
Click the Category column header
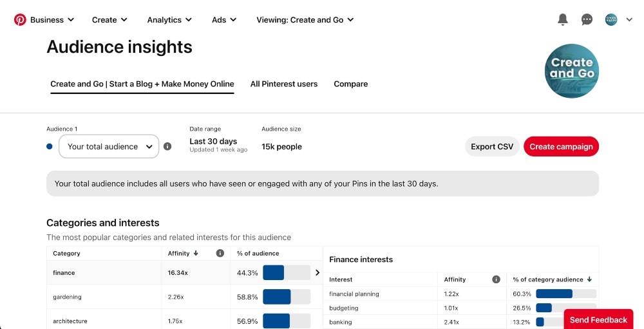pyautogui.click(x=66, y=254)
